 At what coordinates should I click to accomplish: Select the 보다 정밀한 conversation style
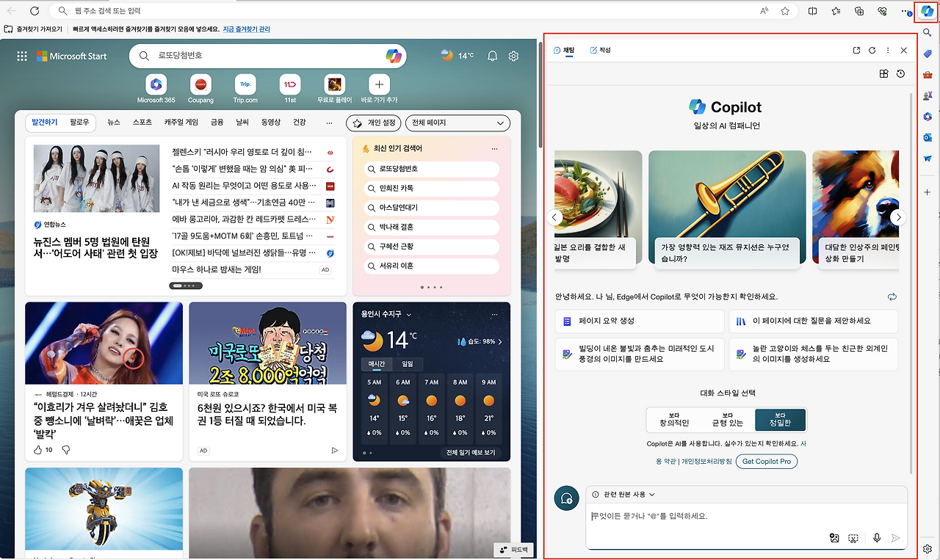point(780,420)
